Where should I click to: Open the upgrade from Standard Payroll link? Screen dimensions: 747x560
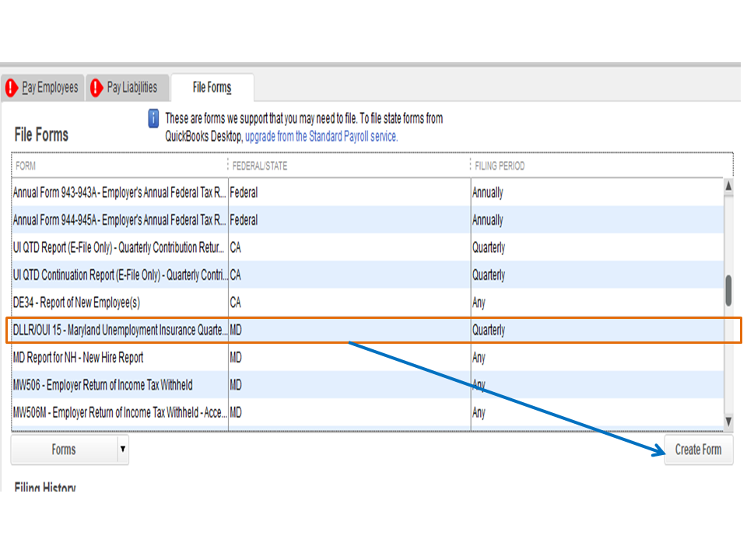click(x=321, y=136)
